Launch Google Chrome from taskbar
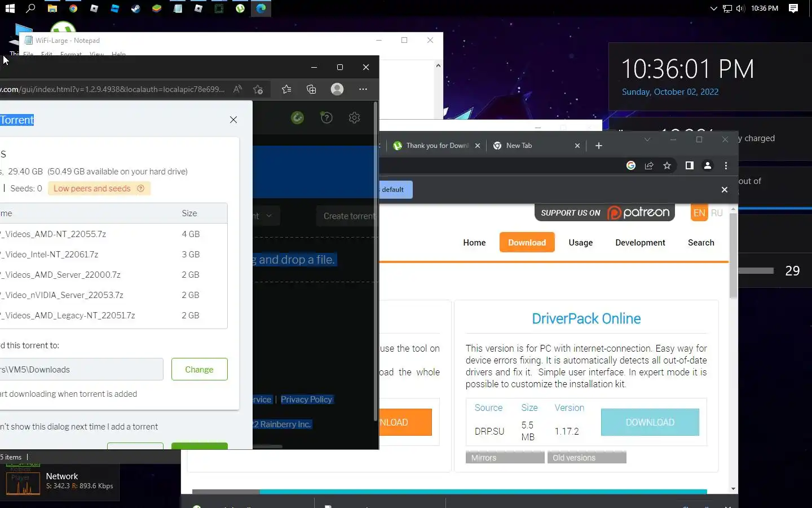The width and height of the screenshot is (812, 508). [x=73, y=8]
